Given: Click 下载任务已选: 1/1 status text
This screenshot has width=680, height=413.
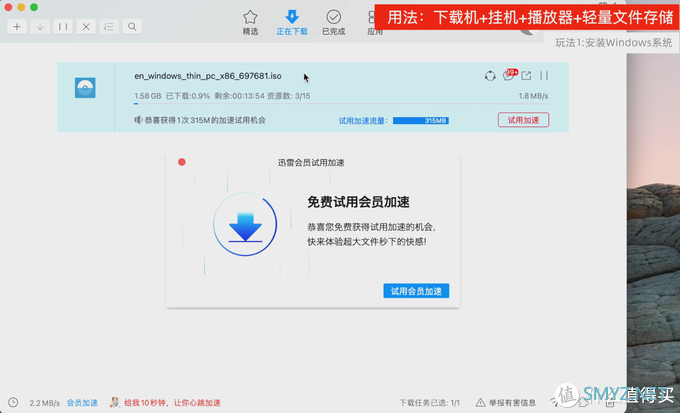Looking at the screenshot, I should click(x=429, y=403).
